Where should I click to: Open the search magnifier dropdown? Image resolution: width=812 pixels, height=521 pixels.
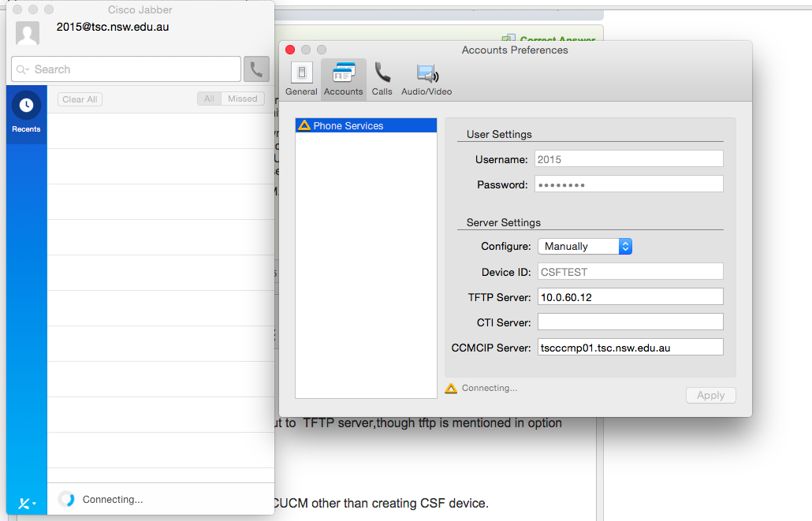click(23, 69)
